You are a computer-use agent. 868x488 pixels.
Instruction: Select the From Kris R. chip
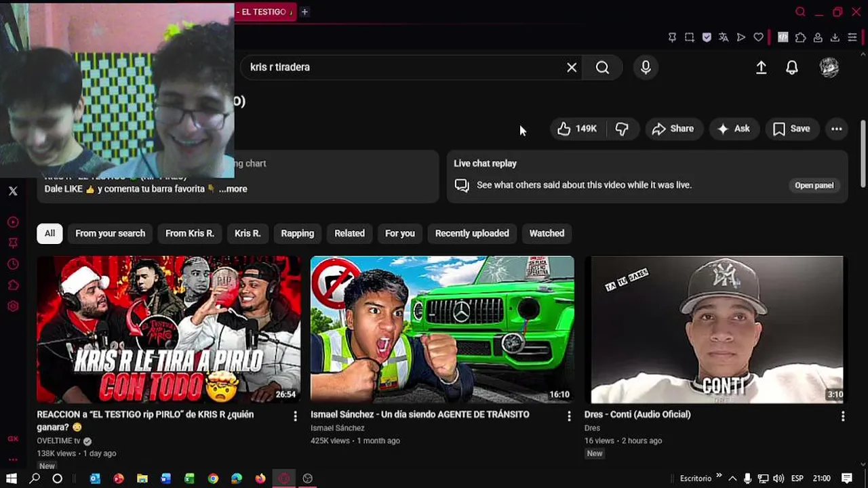[x=189, y=233]
